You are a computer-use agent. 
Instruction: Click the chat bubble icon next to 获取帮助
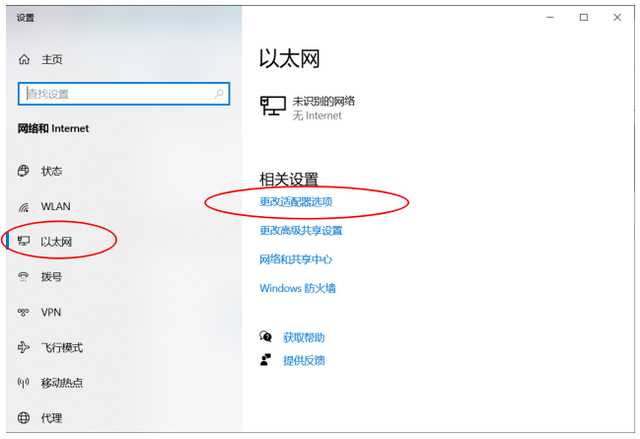click(x=265, y=337)
